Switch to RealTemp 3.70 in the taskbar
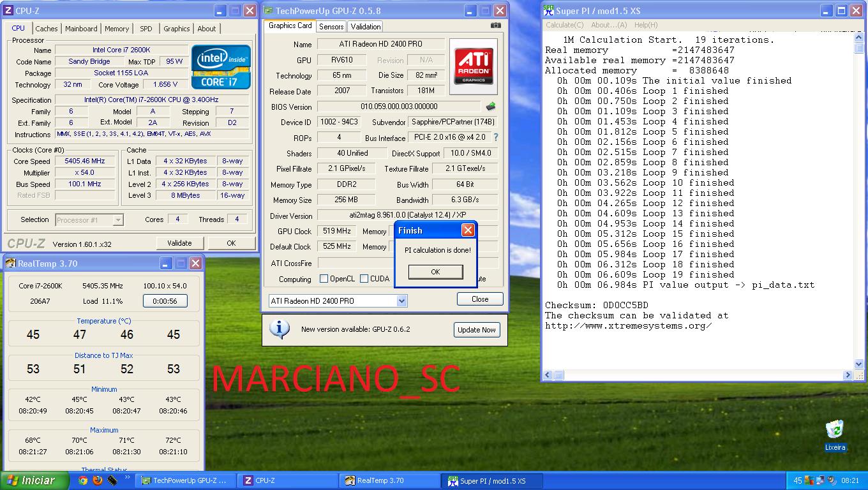Image resolution: width=868 pixels, height=490 pixels. point(389,480)
